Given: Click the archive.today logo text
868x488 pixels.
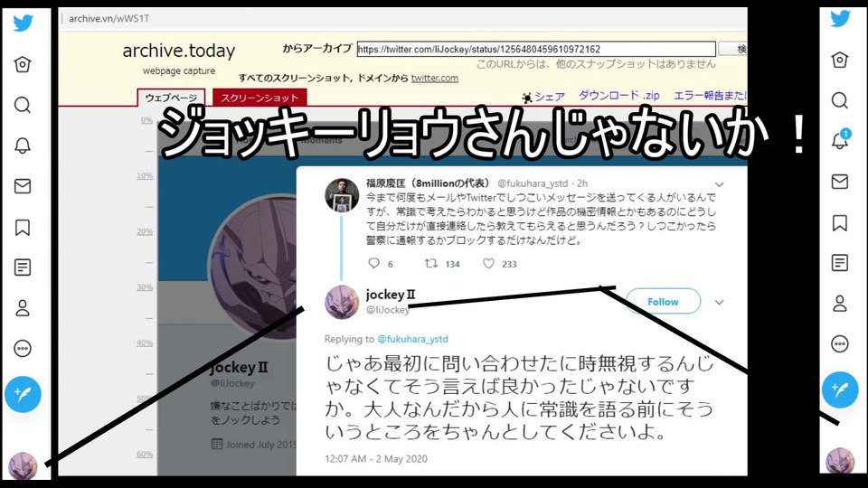Looking at the screenshot, I should (179, 51).
